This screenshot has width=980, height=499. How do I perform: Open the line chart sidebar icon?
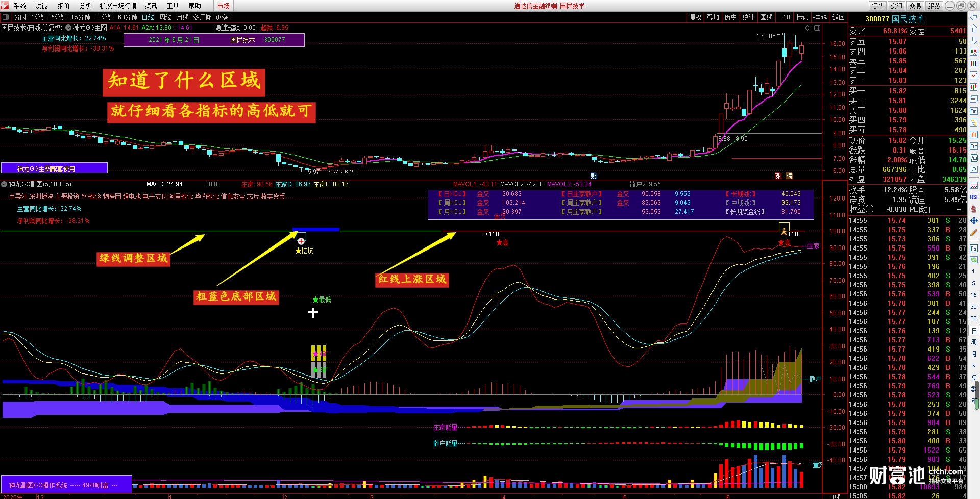pos(974,75)
